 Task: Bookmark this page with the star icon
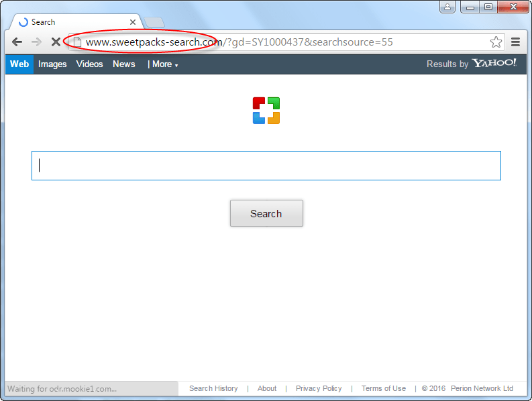496,42
